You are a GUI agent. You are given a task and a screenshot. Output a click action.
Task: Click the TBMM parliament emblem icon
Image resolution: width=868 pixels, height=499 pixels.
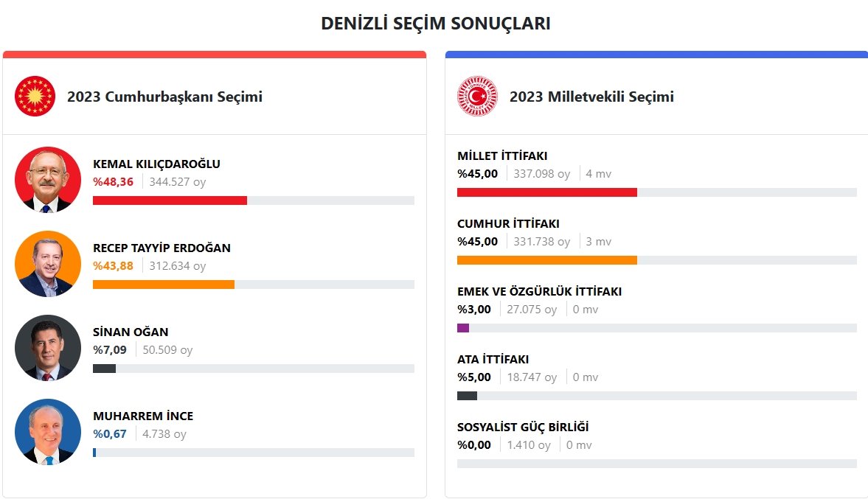tap(477, 97)
